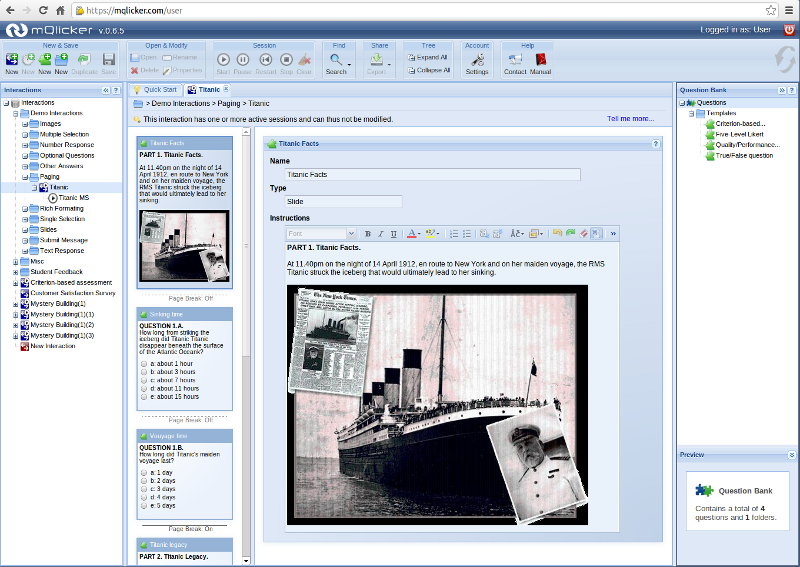The width and height of the screenshot is (800, 567).
Task: Expand the Images folder
Action: (25, 124)
